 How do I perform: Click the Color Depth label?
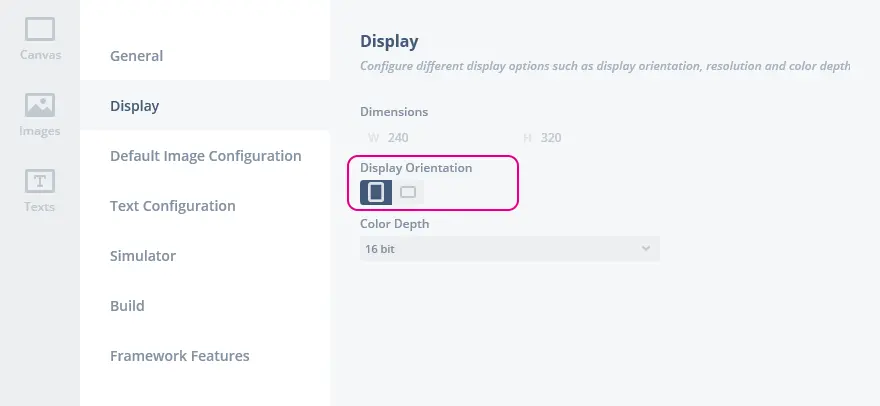pos(394,224)
